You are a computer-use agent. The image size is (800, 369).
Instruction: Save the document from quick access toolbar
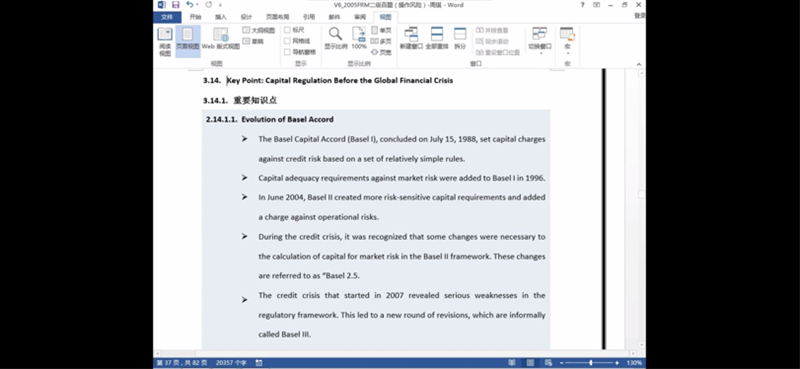[176, 5]
